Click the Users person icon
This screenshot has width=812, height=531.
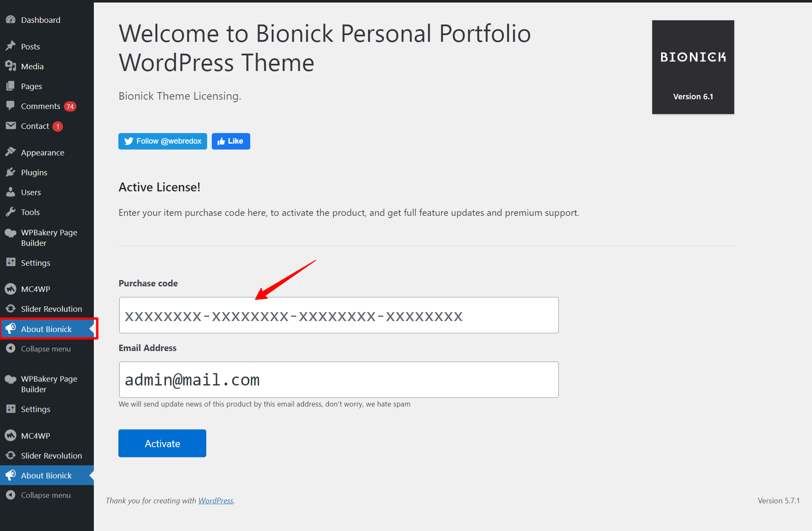pos(11,191)
